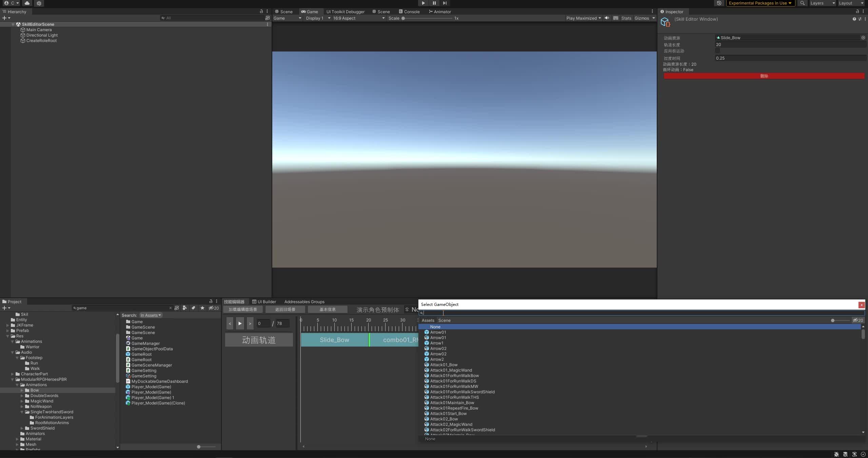Toggle the Inspector lock icon

pos(857,12)
